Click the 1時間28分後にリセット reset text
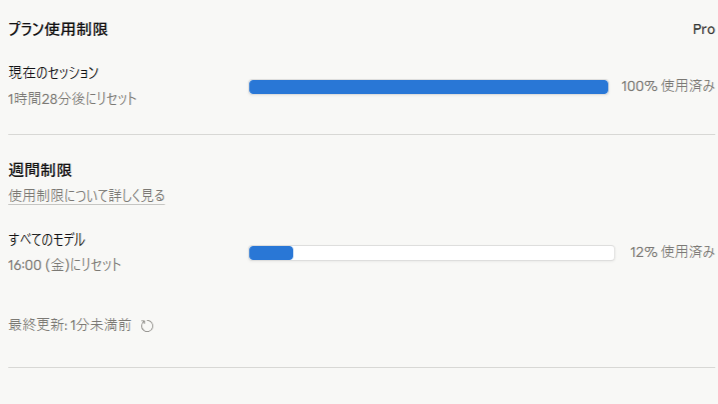The height and width of the screenshot is (404, 718). click(x=72, y=99)
